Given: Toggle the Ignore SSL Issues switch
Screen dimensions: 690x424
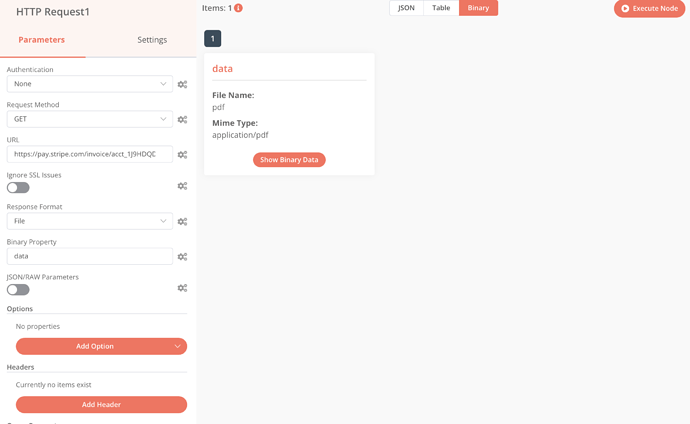Looking at the screenshot, I should click(18, 188).
